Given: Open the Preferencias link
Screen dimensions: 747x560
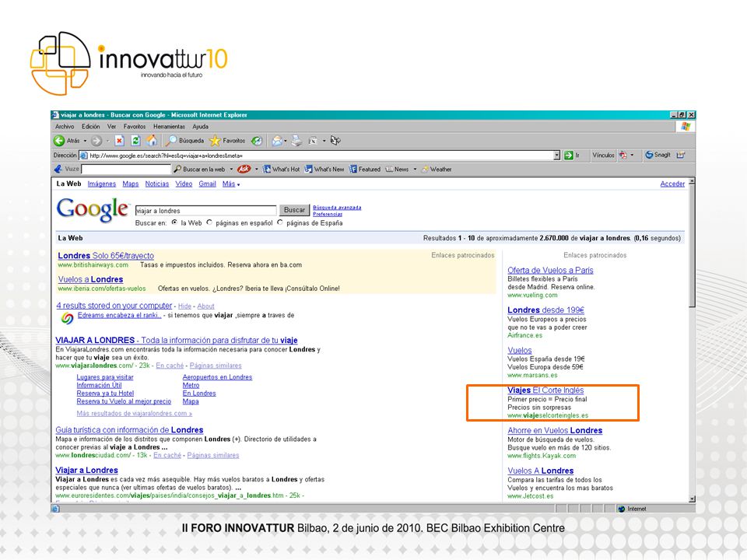Looking at the screenshot, I should [328, 215].
